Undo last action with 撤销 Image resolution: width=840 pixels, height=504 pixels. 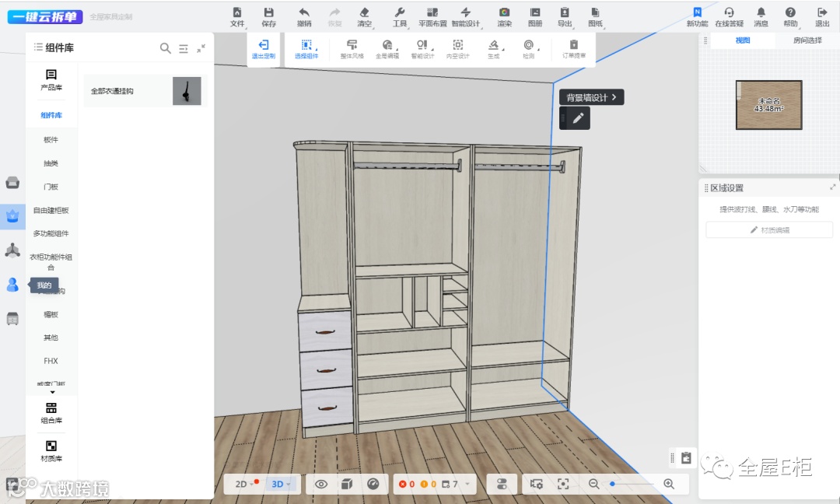coord(304,17)
